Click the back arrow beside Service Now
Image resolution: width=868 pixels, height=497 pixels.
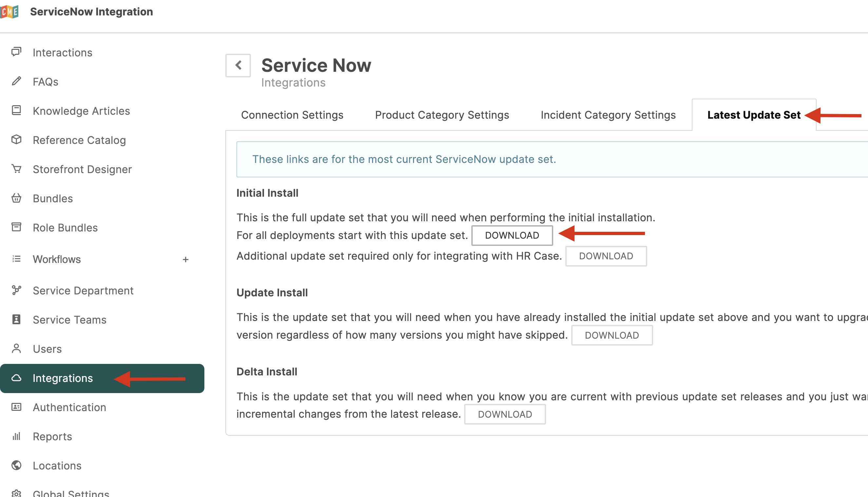238,65
